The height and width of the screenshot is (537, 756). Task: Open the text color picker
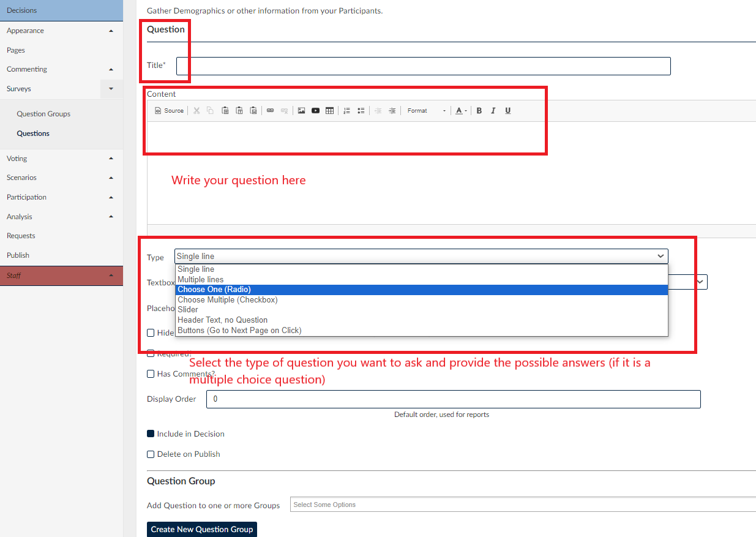(x=461, y=111)
